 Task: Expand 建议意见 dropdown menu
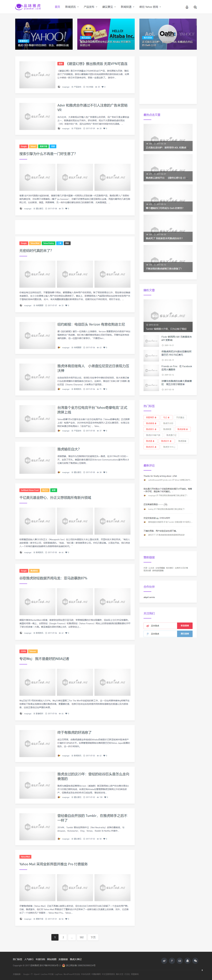coord(109,7)
